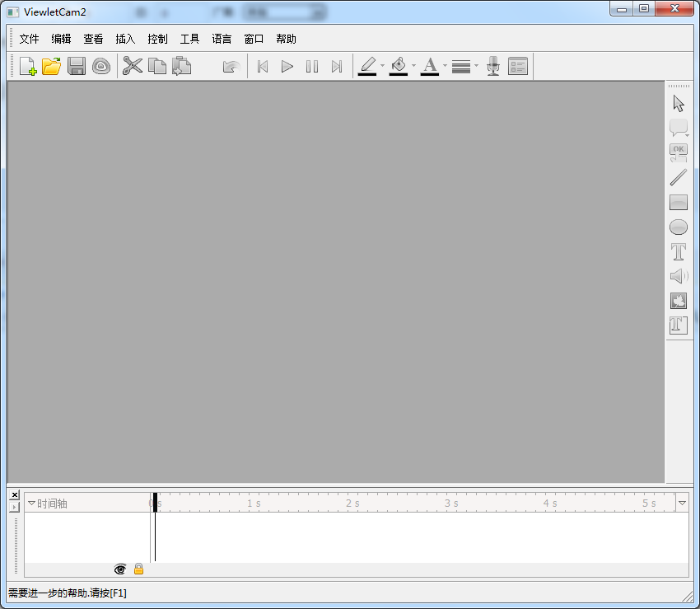Select the Arrow selection tool
This screenshot has height=609, width=700.
click(679, 103)
